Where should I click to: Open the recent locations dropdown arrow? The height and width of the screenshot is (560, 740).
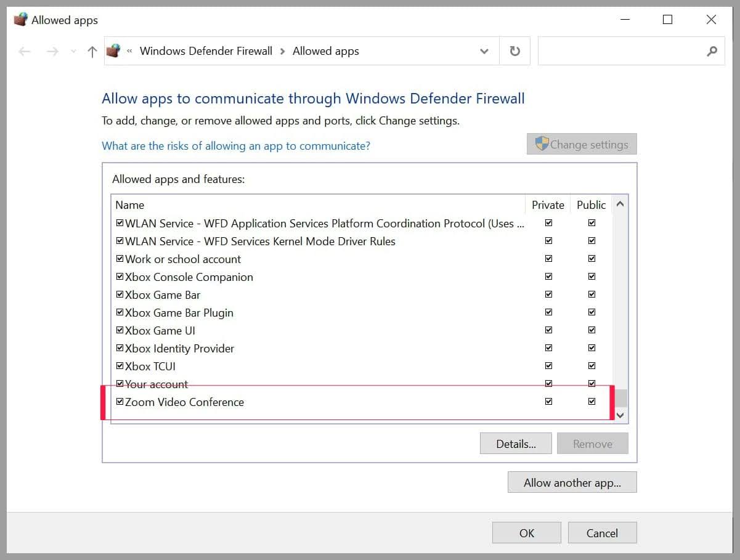pos(74,52)
